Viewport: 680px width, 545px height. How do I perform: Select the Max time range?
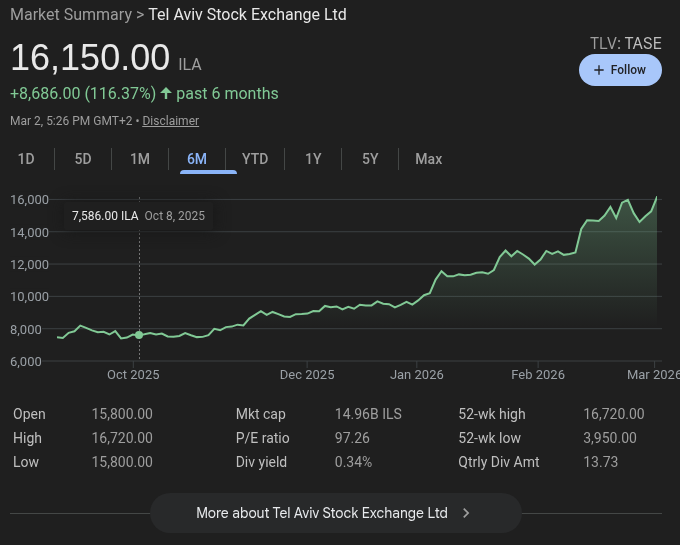[x=429, y=159]
